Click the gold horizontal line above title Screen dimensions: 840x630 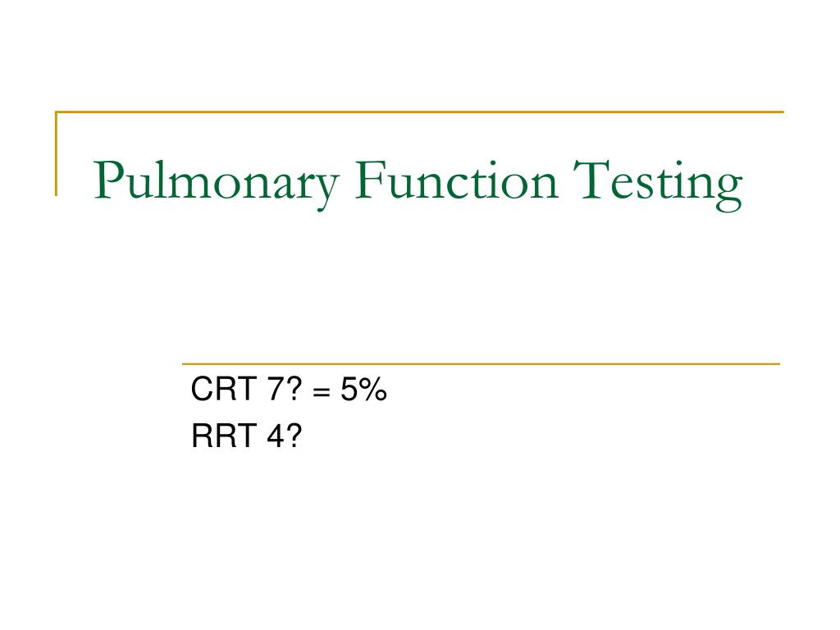point(419,112)
